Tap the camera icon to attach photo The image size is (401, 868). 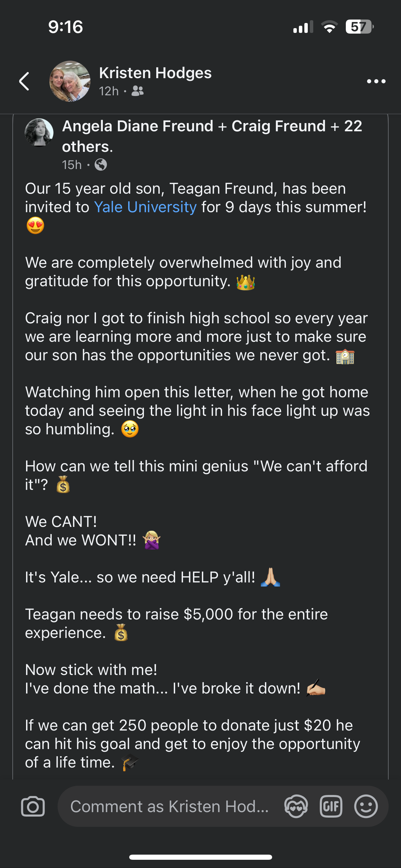(33, 806)
